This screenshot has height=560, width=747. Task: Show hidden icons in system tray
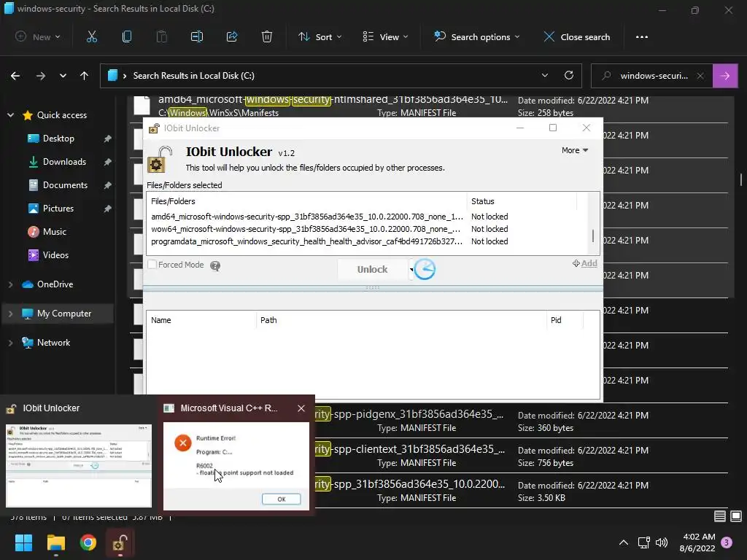click(623, 542)
